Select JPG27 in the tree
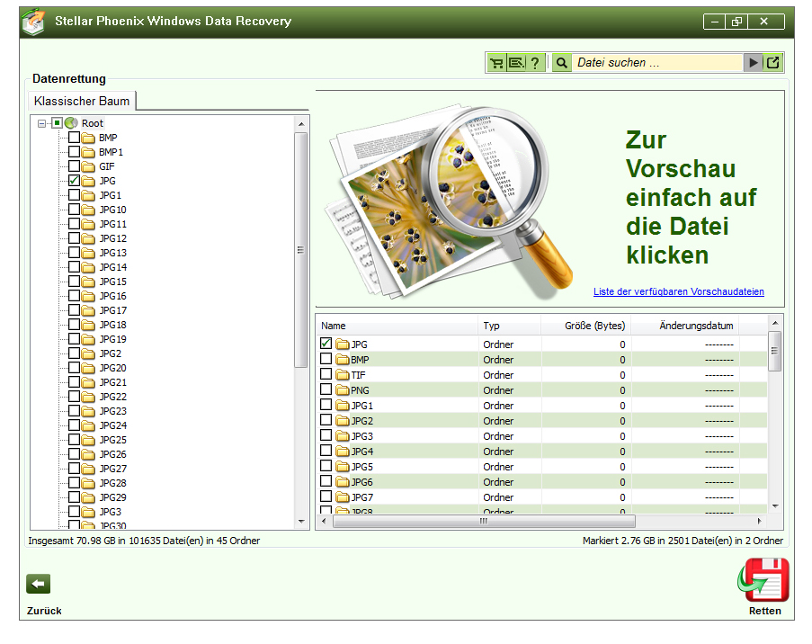 coord(113,469)
